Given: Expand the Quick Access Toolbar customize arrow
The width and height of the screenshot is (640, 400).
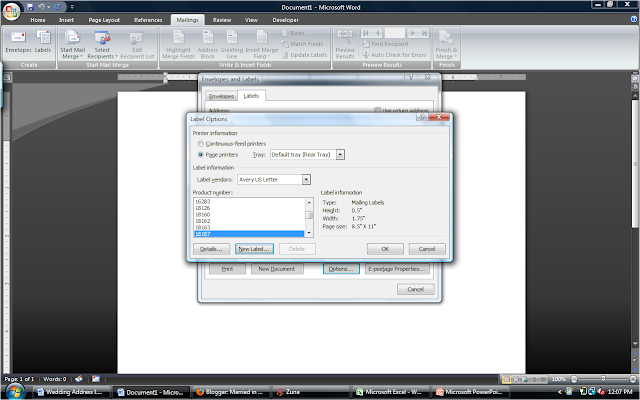Looking at the screenshot, I should (72, 7).
